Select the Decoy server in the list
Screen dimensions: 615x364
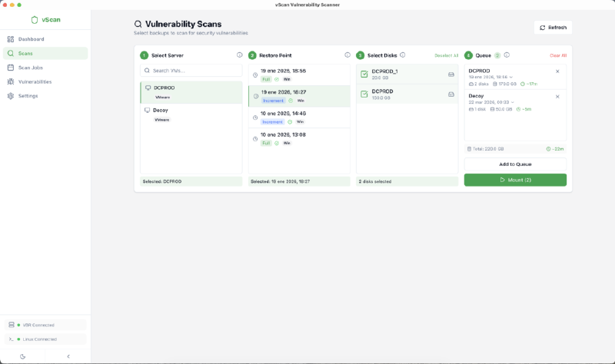point(191,114)
